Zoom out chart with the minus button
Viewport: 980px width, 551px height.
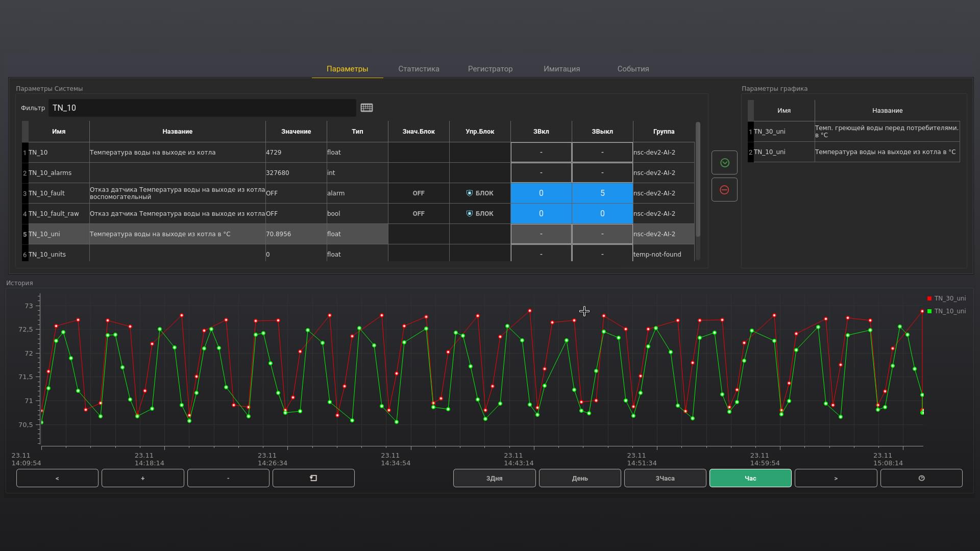pyautogui.click(x=228, y=478)
